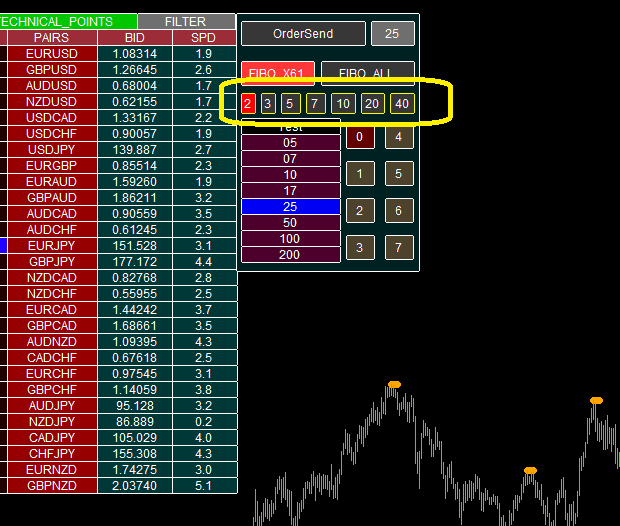The height and width of the screenshot is (526, 620).
Task: Select the EURGBP pair
Action: click(x=52, y=166)
